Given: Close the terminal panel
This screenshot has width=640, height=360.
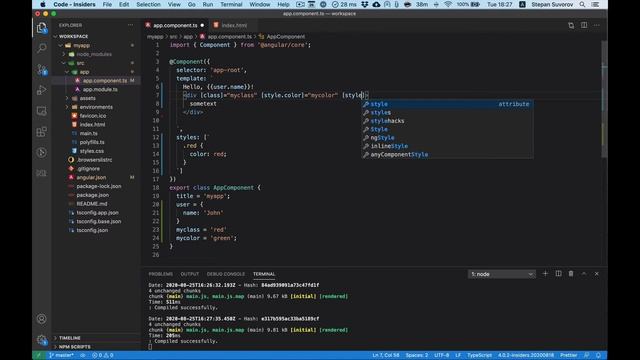Looking at the screenshot, I should point(597,274).
